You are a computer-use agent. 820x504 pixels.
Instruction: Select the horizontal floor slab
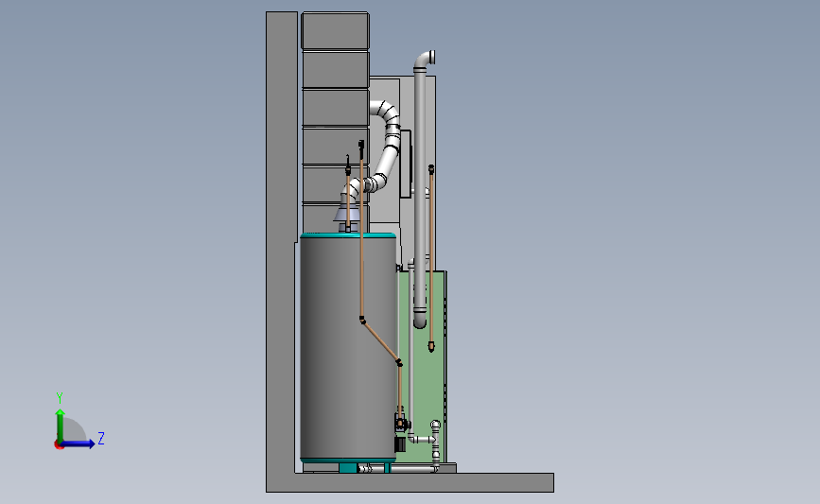pyautogui.click(x=410, y=482)
